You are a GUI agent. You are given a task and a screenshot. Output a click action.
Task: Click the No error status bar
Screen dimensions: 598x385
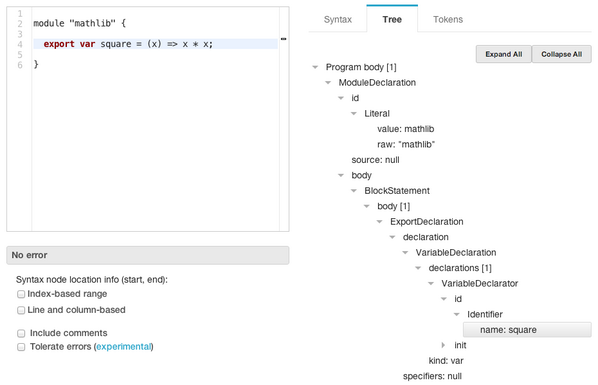click(148, 255)
